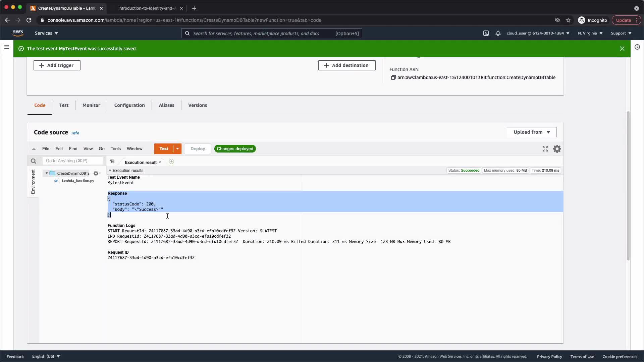Click the Info link beside Code source
This screenshot has width=644, height=362.
pos(75,133)
